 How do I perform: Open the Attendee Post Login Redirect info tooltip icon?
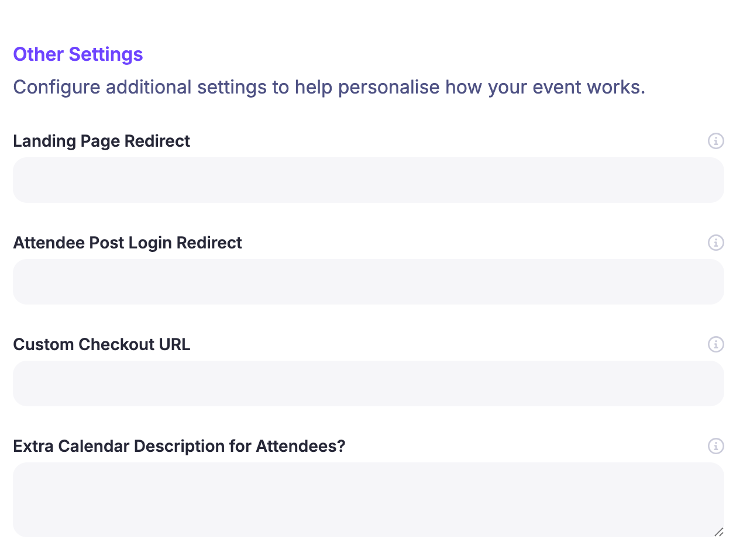[716, 243]
